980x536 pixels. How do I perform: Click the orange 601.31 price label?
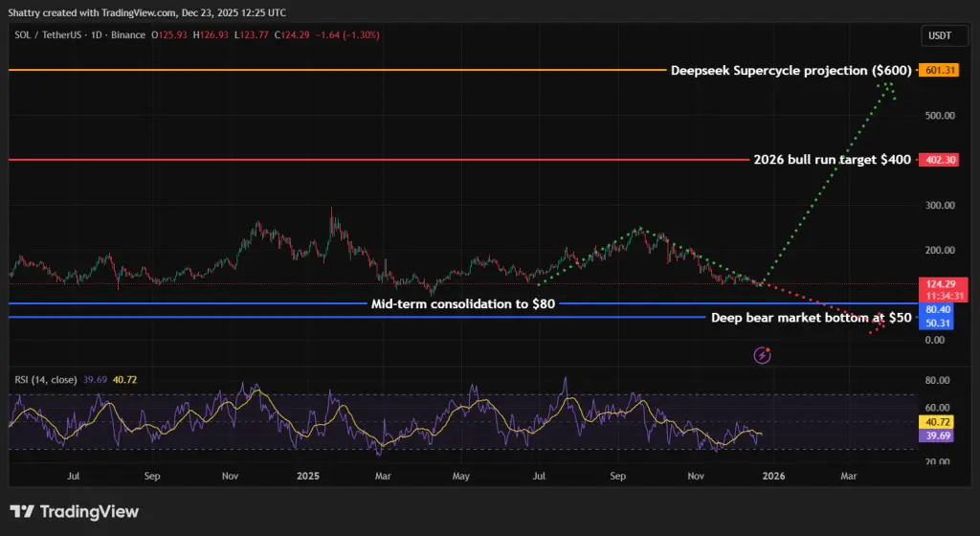(937, 70)
